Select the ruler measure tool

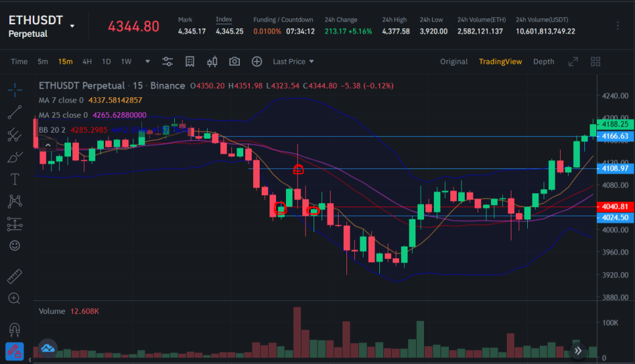coord(14,276)
